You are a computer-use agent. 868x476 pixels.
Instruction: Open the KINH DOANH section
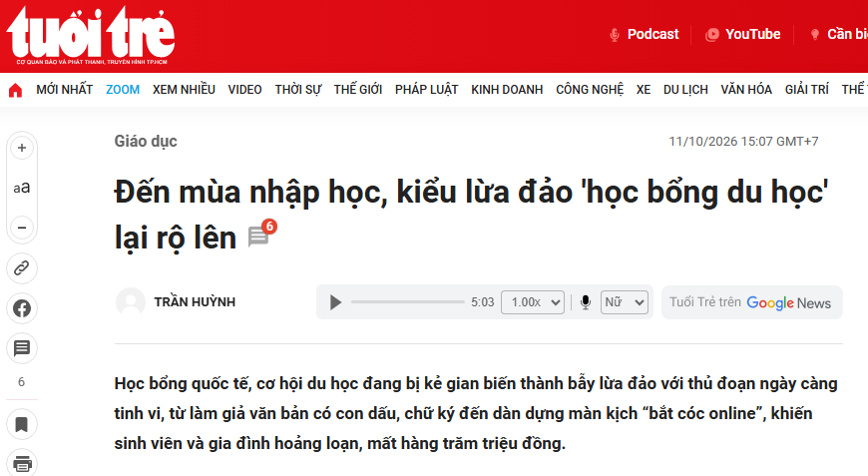tap(507, 90)
